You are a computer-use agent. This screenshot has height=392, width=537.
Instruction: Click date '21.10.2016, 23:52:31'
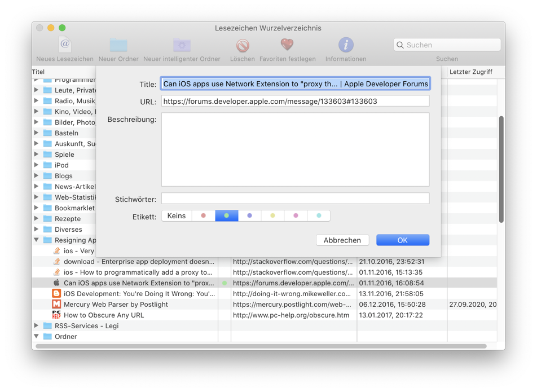(391, 262)
